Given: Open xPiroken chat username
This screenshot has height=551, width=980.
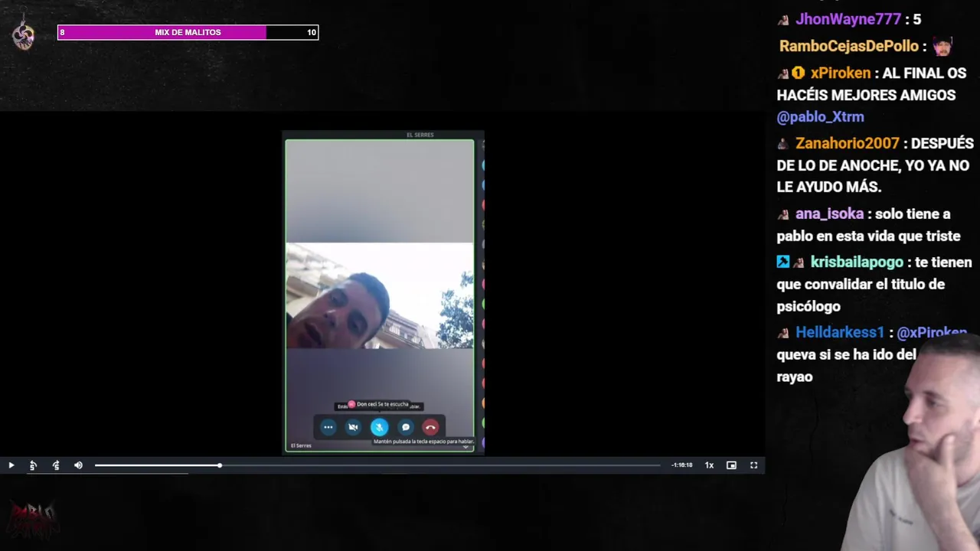Looking at the screenshot, I should pos(840,73).
